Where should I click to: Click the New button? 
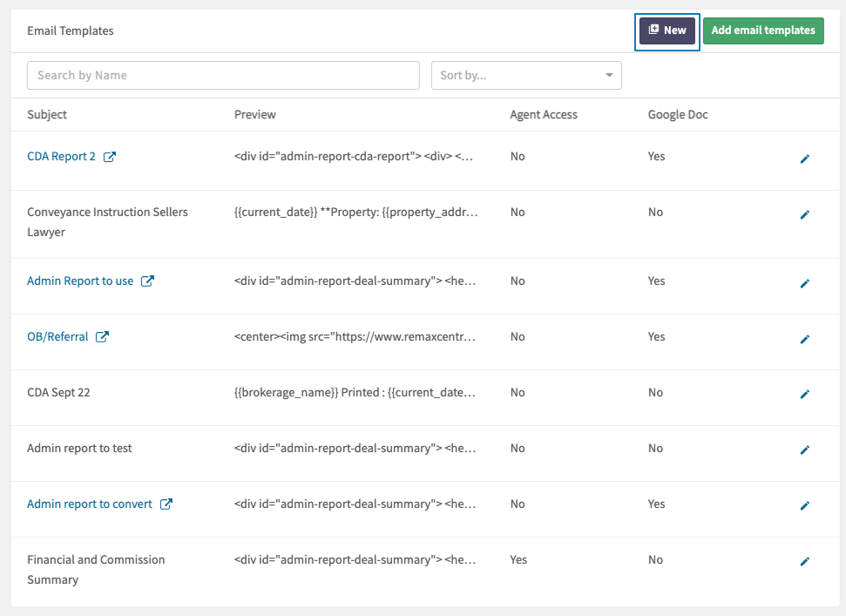pos(667,30)
